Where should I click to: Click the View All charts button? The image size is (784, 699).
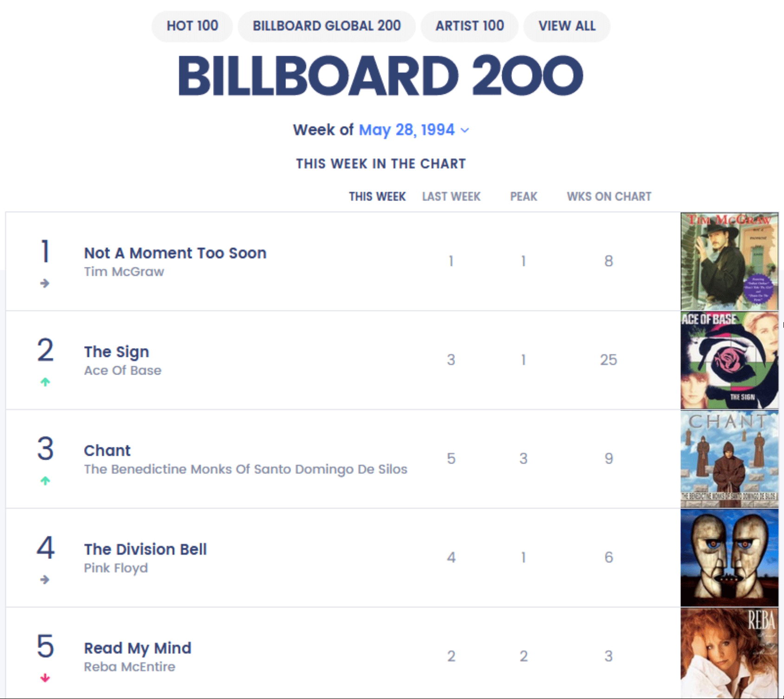tap(566, 26)
